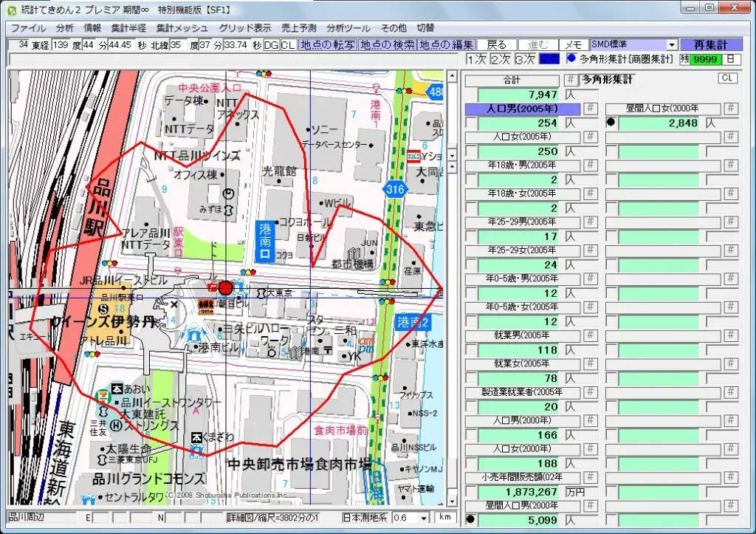Toggle the checkbox beside 人口男 value 254
This screenshot has width=756, height=534.
470,123
